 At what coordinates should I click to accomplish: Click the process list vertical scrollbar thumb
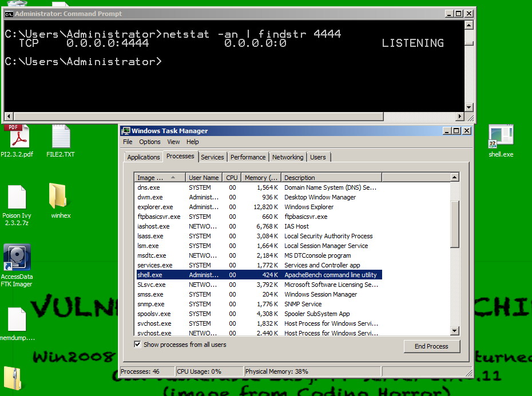(x=455, y=224)
